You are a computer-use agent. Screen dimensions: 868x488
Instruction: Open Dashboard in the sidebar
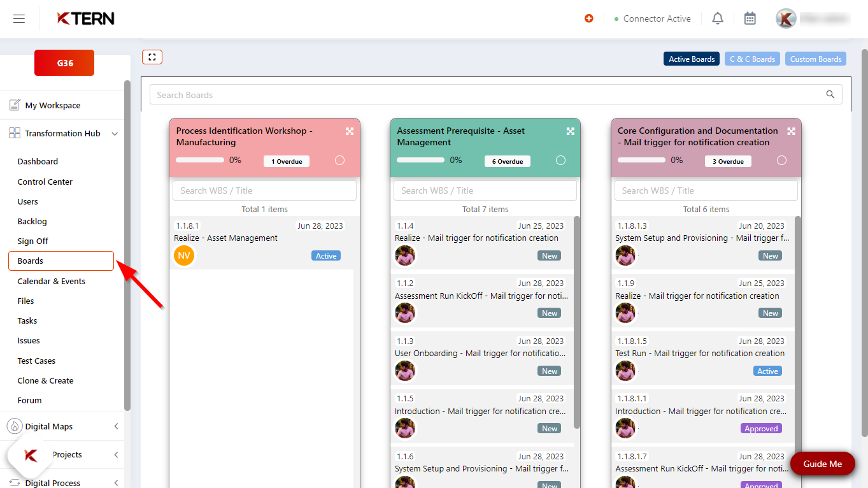(38, 161)
